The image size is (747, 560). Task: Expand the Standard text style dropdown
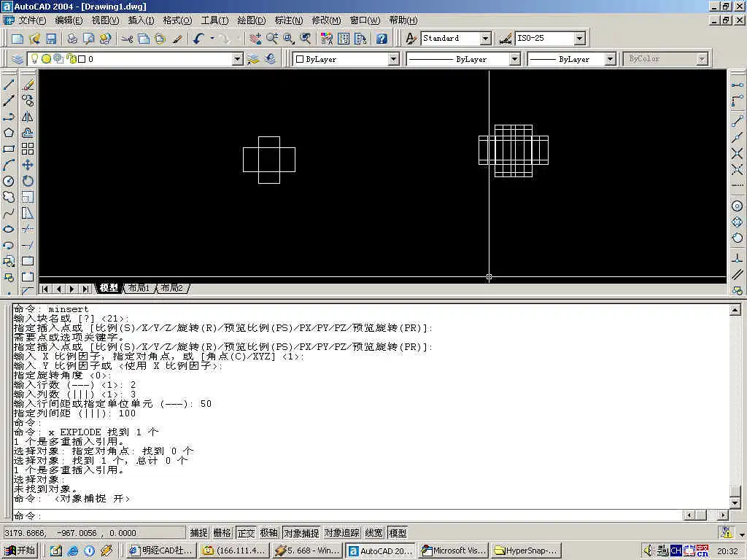click(485, 39)
